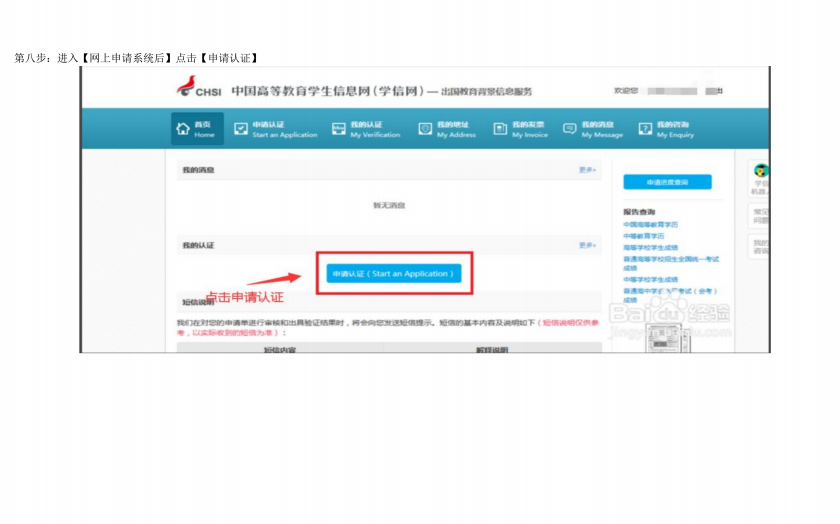Click the QR code thumbnail in sidebar
840x524 pixels.
pos(667,339)
